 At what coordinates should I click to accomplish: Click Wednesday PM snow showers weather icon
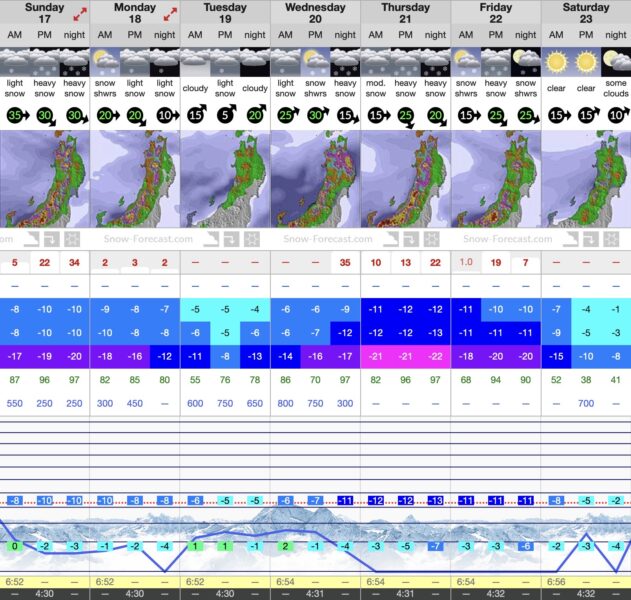(316, 62)
